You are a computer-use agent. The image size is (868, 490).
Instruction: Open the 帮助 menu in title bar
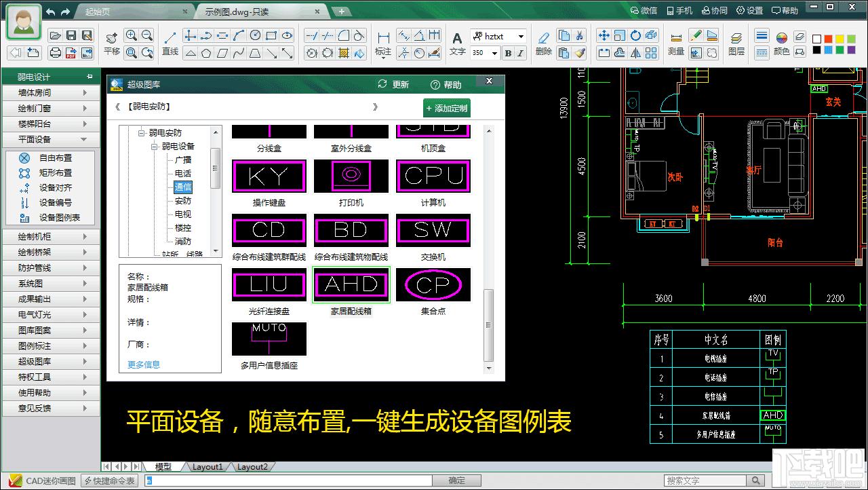coord(785,11)
